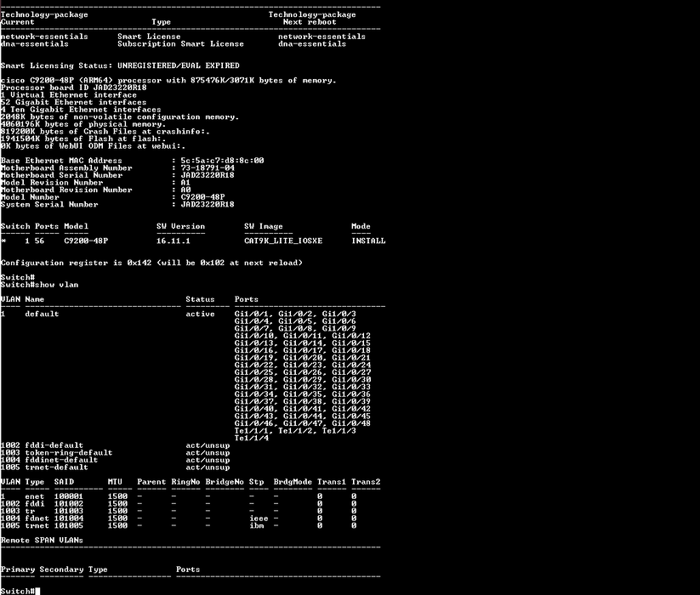This screenshot has height=595, width=700.
Task: Click 'trnet-default' VLAN row
Action: pos(115,467)
